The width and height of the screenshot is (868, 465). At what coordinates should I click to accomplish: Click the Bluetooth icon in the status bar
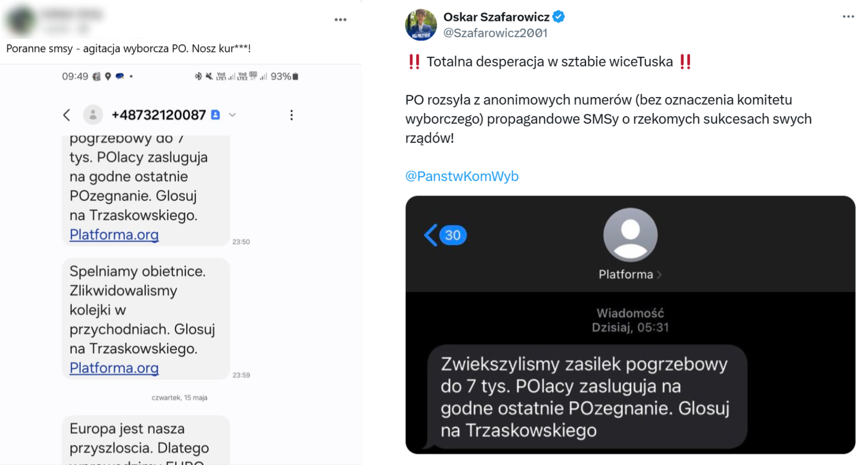coord(197,76)
